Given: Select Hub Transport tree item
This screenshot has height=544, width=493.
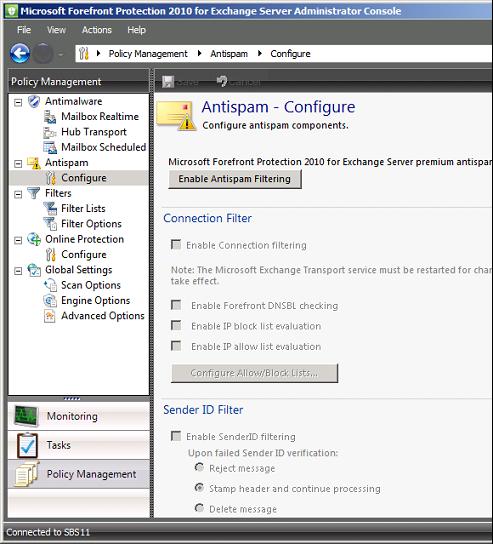Looking at the screenshot, I should click(x=94, y=132).
